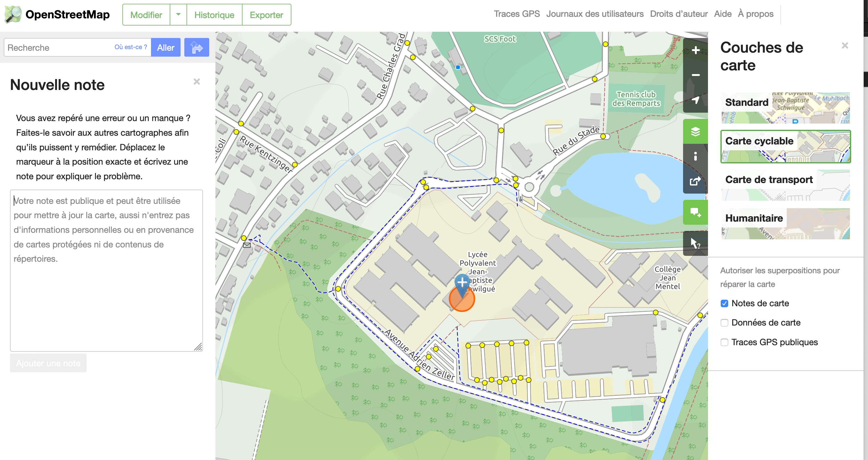Screen dimensions: 868x460
Task: Click the Avenue Adrien Zeller label
Action: (x=419, y=355)
